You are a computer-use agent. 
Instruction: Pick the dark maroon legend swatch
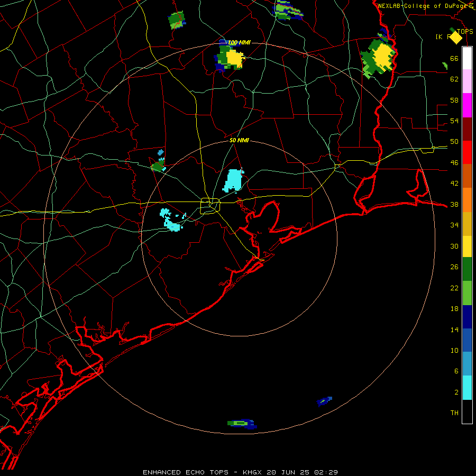click(x=467, y=129)
